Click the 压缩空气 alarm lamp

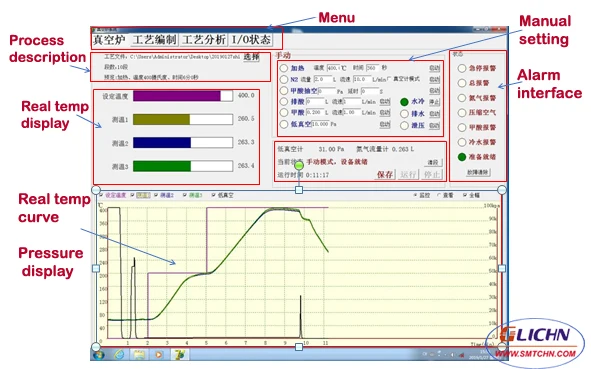point(462,112)
